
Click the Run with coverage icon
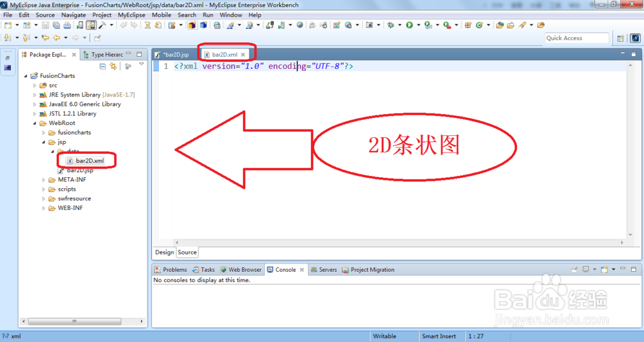[x=428, y=25]
